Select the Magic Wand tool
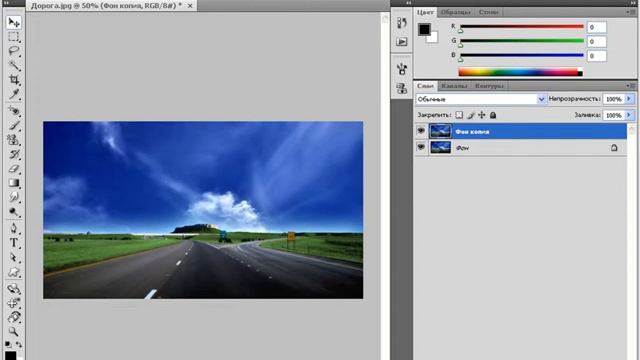This screenshot has height=360, width=640. (x=14, y=65)
